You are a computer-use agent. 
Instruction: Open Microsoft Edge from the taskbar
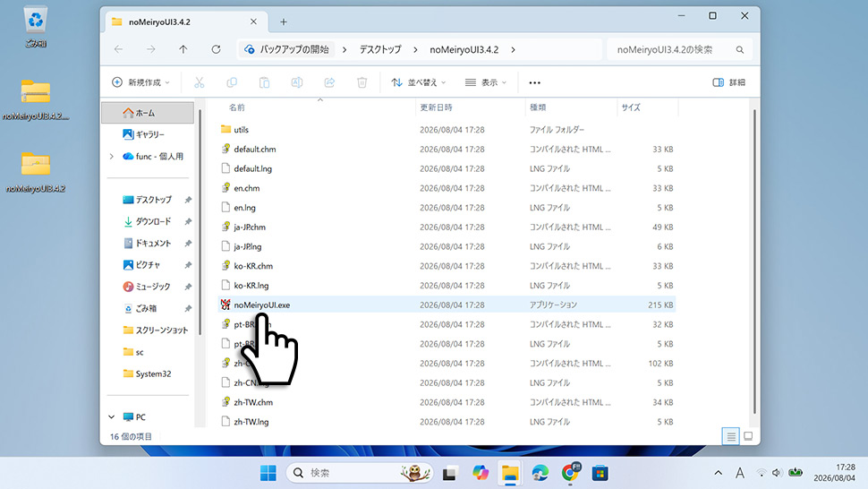(x=540, y=473)
